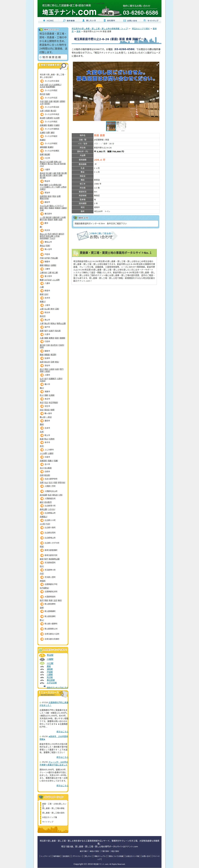The width and height of the screenshot is (199, 868).
Task: Click the phone number 03-6260-6586 in the header
Action: tap(140, 13)
